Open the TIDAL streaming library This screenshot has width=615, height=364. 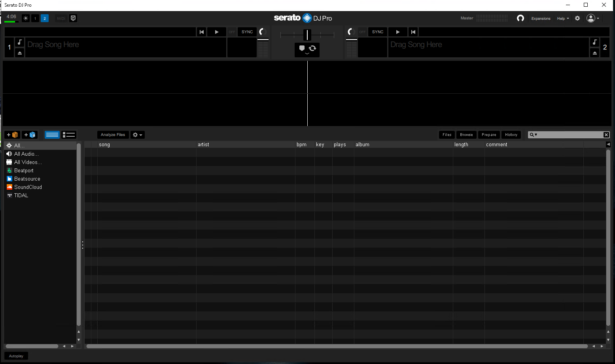[40, 195]
